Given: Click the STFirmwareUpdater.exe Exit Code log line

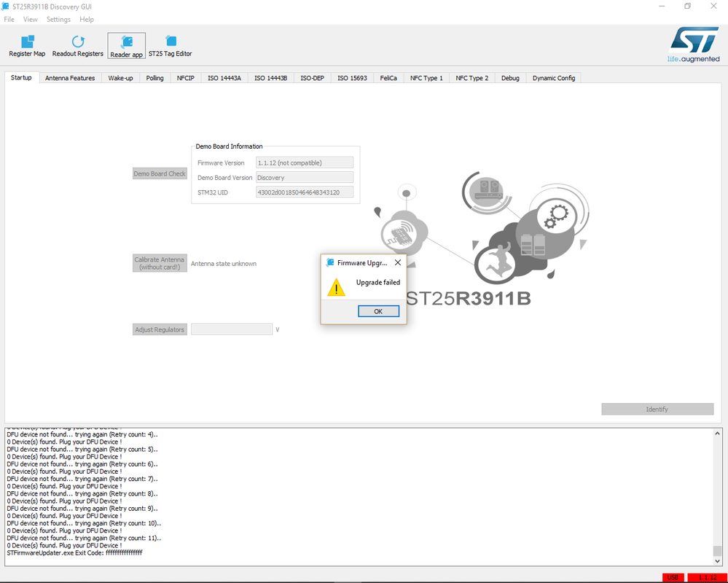Looking at the screenshot, I should (75, 553).
